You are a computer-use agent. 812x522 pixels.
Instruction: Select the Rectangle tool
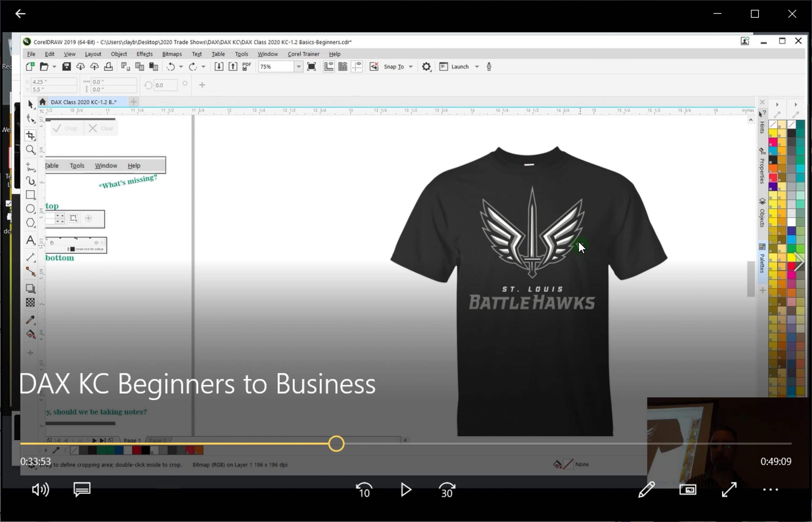(x=30, y=195)
